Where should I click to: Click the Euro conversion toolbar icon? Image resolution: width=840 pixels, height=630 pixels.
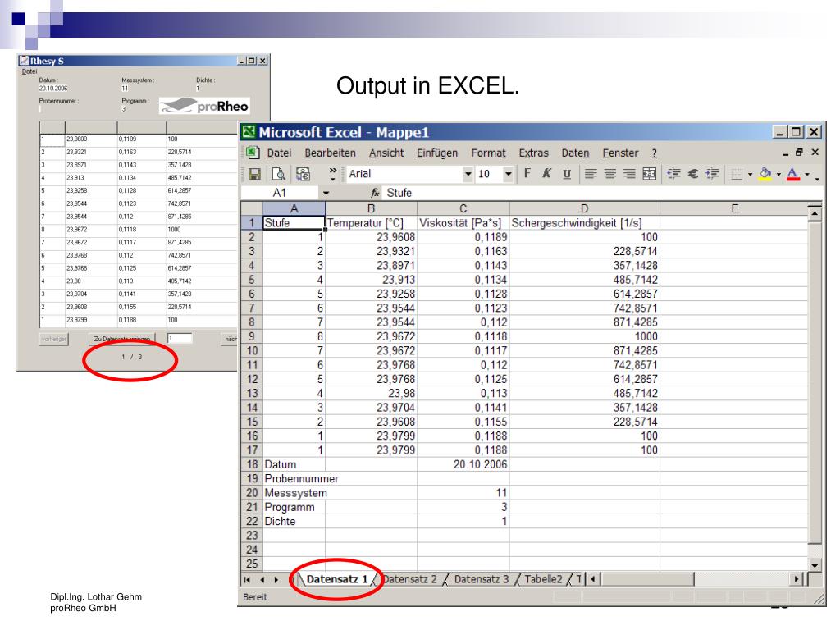[304, 174]
